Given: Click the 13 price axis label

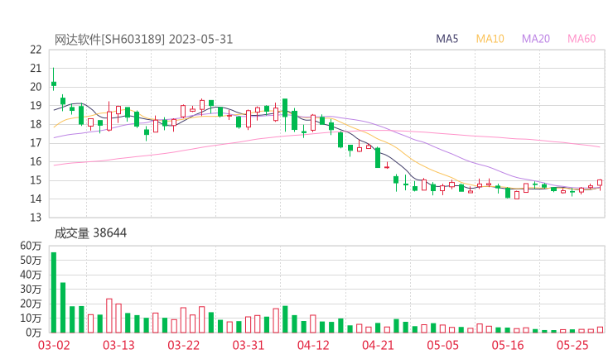Looking at the screenshot, I should point(36,218).
